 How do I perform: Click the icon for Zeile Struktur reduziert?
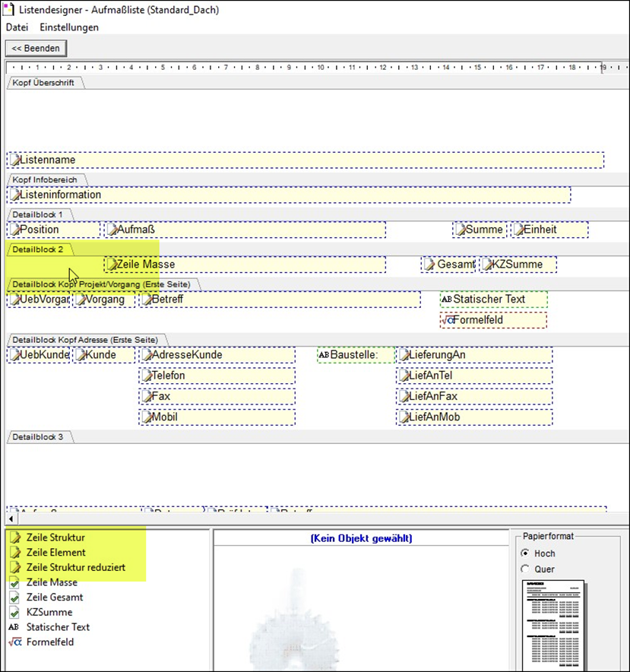[x=14, y=568]
